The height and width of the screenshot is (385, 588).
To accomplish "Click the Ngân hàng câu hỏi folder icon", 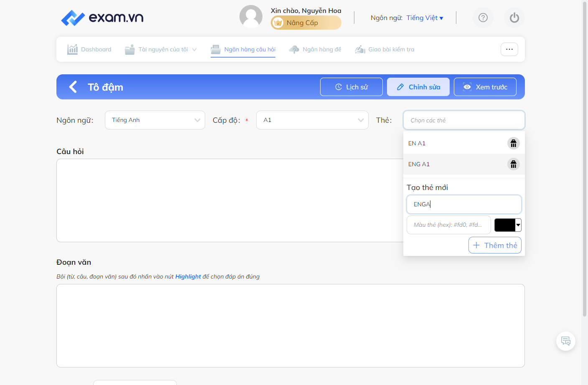I will click(x=216, y=49).
